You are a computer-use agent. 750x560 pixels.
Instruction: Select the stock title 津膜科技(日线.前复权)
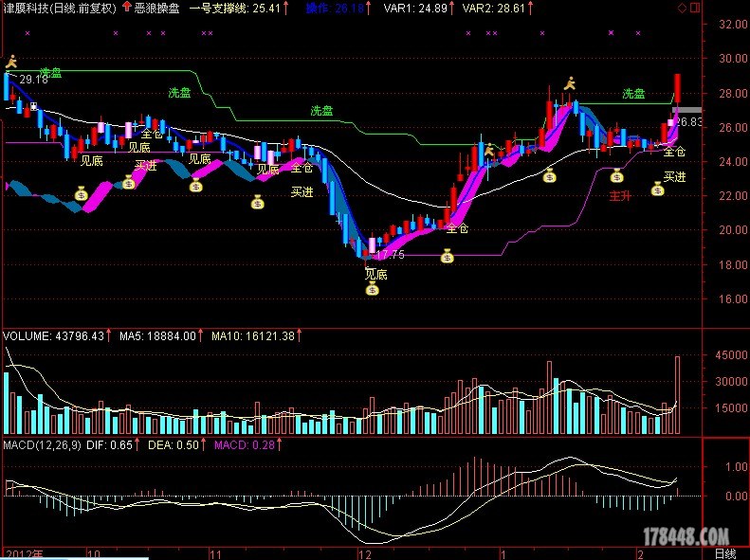point(60,9)
